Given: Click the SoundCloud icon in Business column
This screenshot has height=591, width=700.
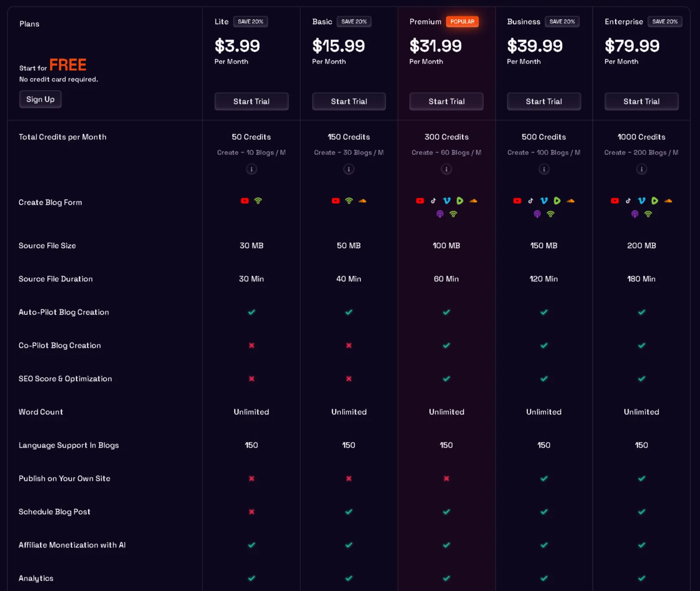Looking at the screenshot, I should (571, 201).
